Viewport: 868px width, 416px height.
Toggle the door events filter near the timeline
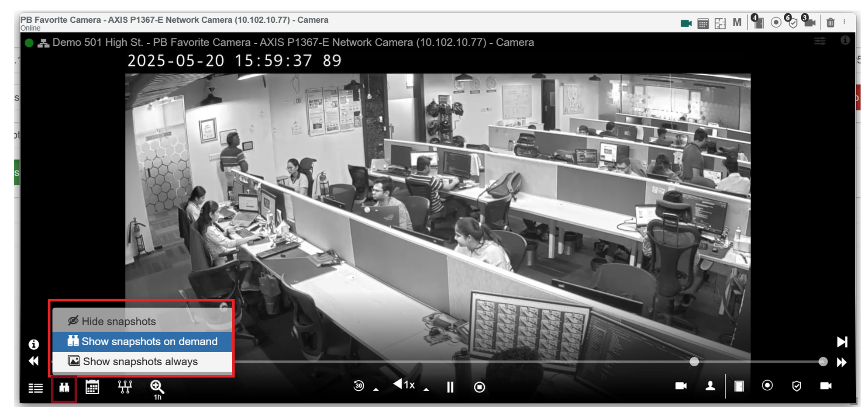738,386
